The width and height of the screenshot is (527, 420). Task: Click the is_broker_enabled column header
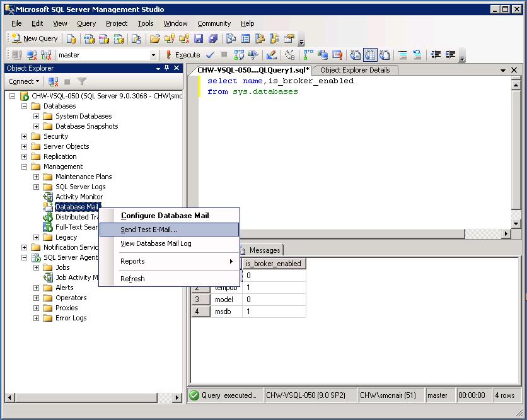pos(274,264)
